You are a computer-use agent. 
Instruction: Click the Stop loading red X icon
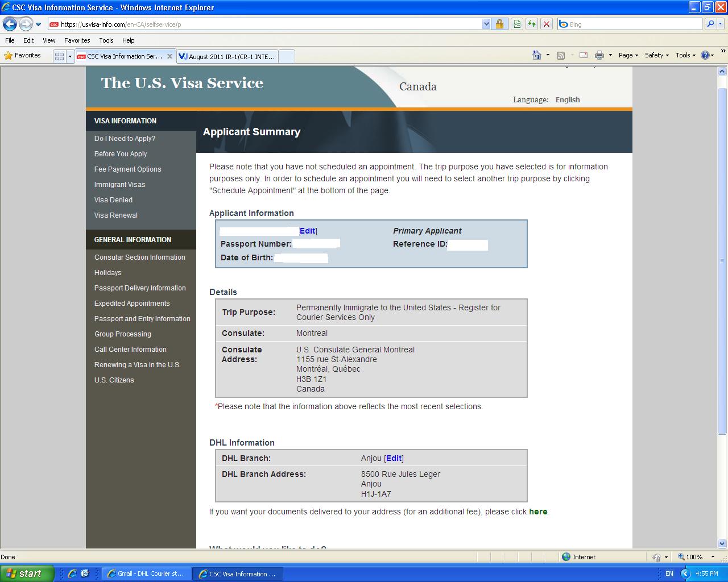coord(547,24)
